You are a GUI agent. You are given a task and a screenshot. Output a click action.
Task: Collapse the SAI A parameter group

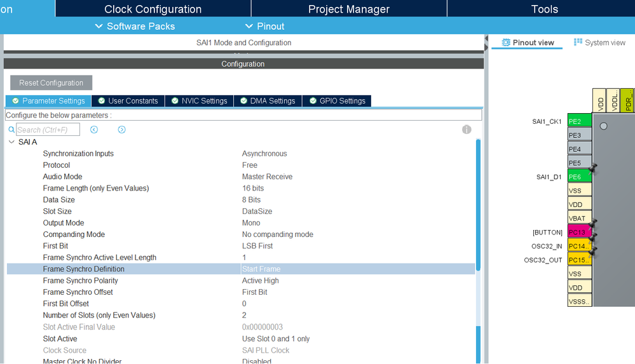[11, 142]
